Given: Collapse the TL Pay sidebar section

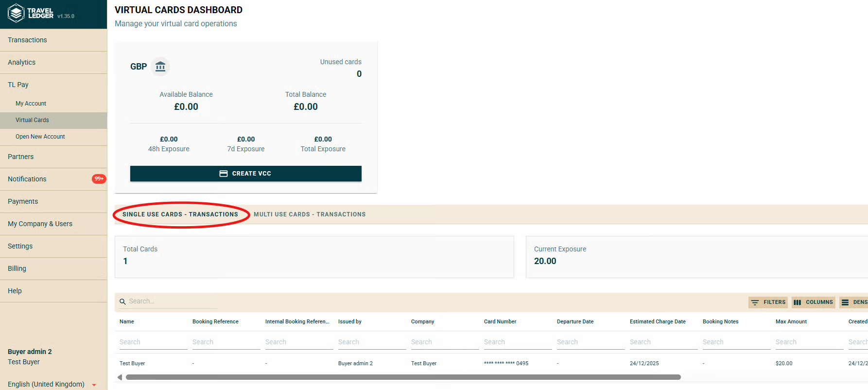Looking at the screenshot, I should [x=18, y=85].
